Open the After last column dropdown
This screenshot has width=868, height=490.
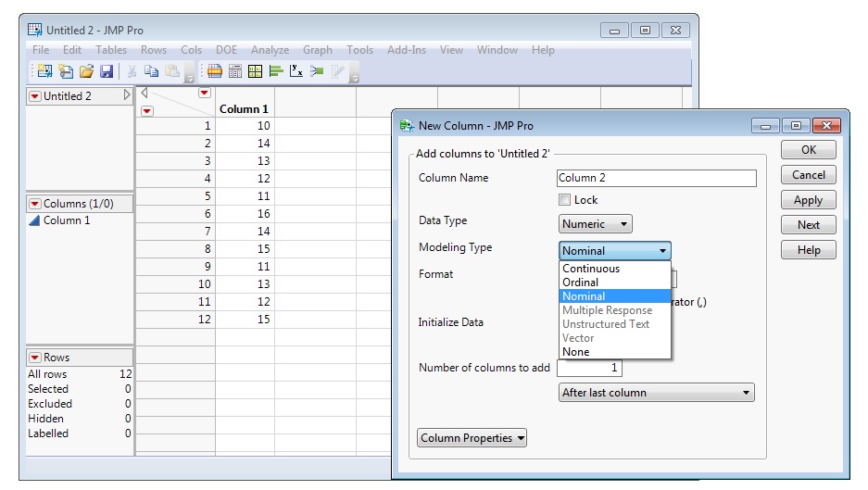coord(657,393)
